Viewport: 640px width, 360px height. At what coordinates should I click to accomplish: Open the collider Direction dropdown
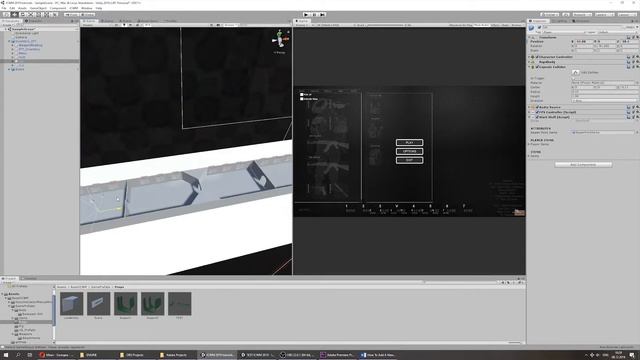click(604, 100)
